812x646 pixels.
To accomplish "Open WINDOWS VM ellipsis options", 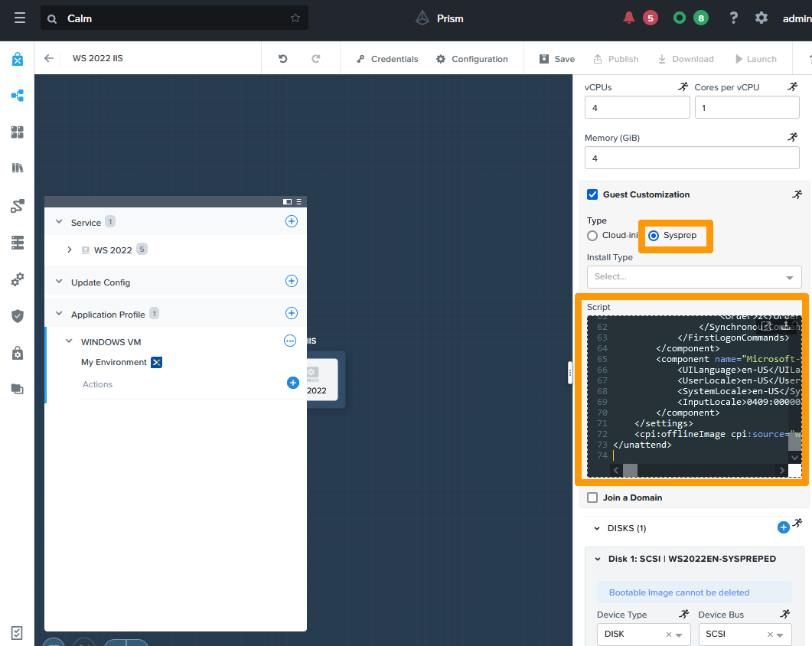I will [x=290, y=341].
